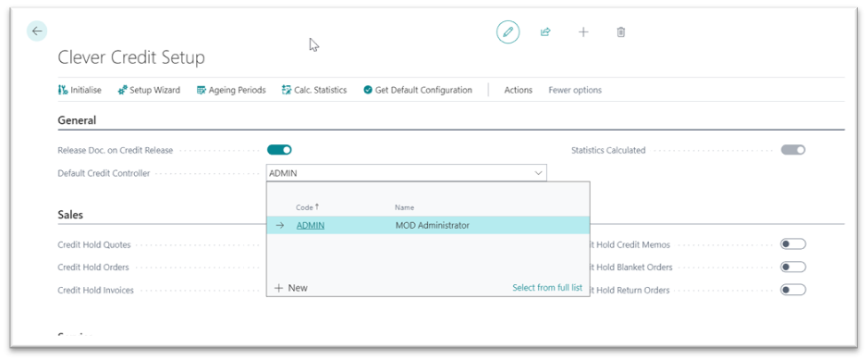
Task: Toggle the Statistics Calculated switch
Action: pos(793,150)
